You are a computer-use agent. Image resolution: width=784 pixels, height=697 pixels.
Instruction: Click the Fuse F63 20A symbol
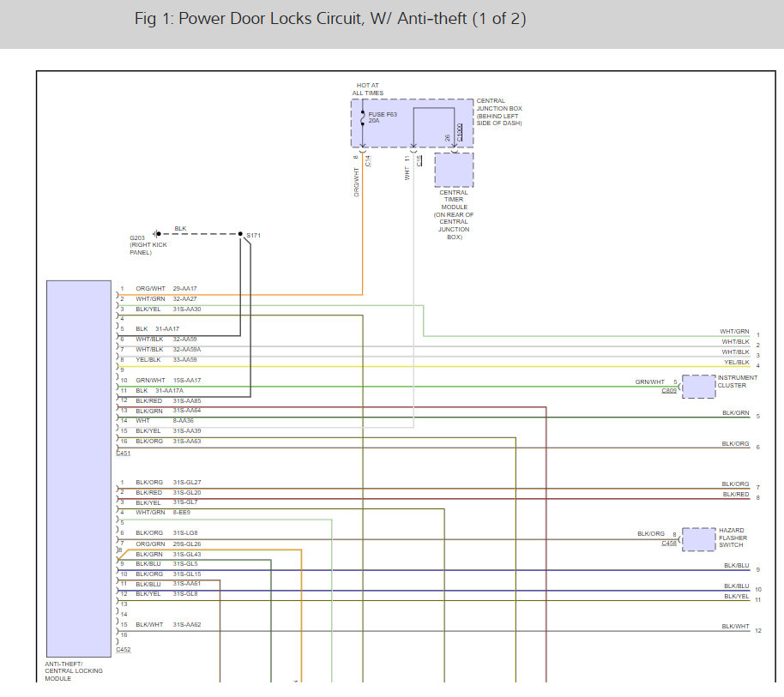click(363, 118)
